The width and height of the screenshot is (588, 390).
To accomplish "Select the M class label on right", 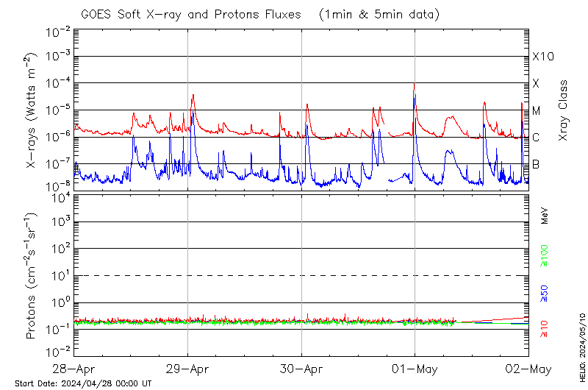I will [537, 110].
